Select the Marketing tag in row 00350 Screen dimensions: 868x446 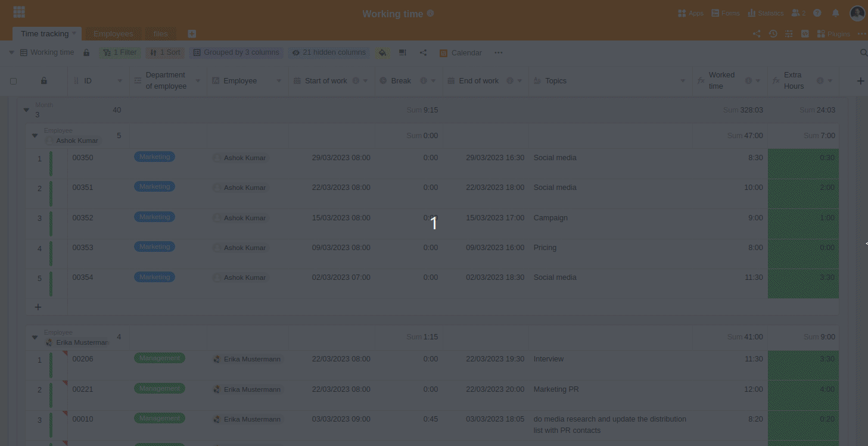point(155,157)
